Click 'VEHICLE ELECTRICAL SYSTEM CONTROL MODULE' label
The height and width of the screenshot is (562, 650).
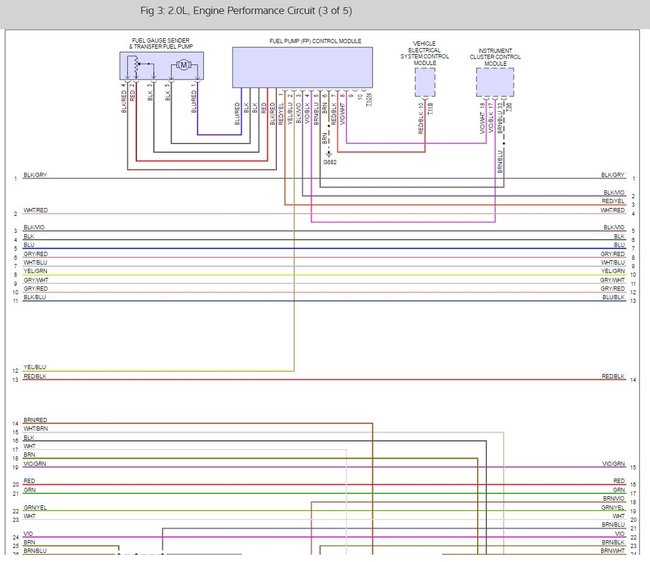[424, 53]
